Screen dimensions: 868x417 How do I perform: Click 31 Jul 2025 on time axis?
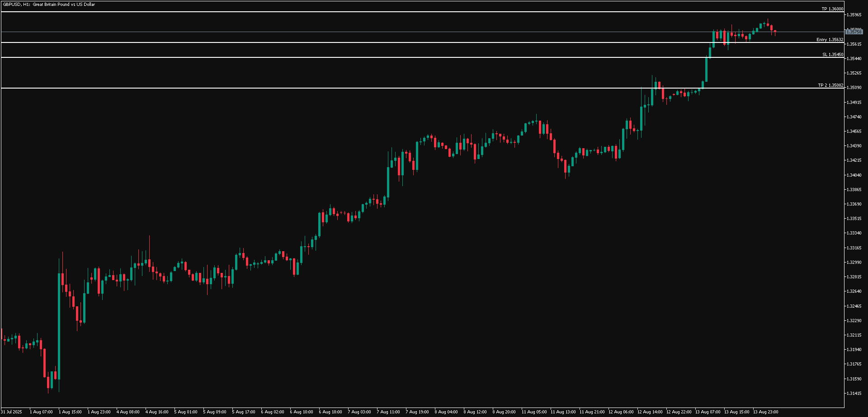click(11, 412)
